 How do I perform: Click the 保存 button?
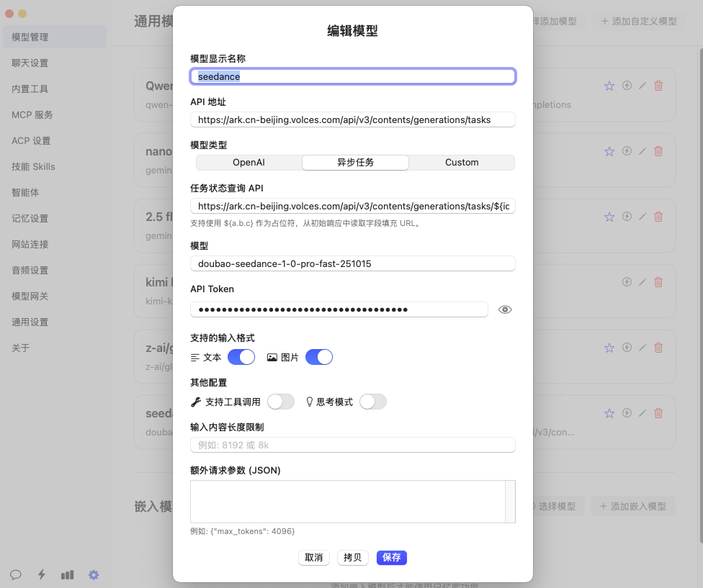click(x=392, y=558)
